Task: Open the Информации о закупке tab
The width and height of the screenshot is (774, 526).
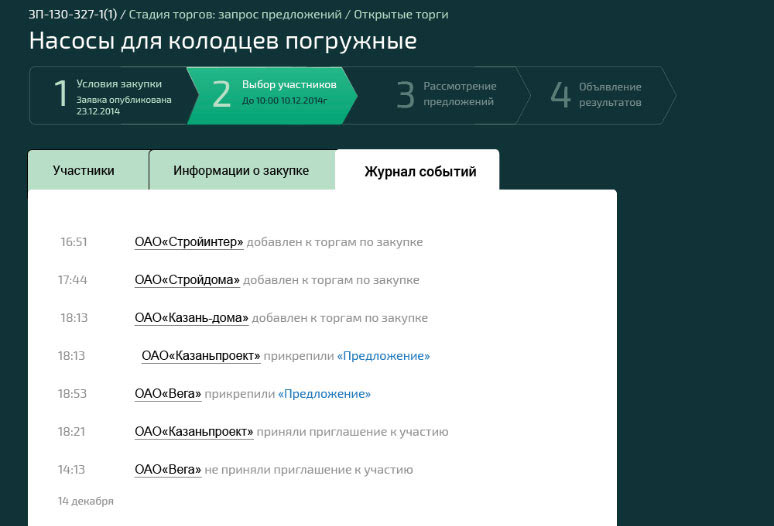Action: coord(241,171)
